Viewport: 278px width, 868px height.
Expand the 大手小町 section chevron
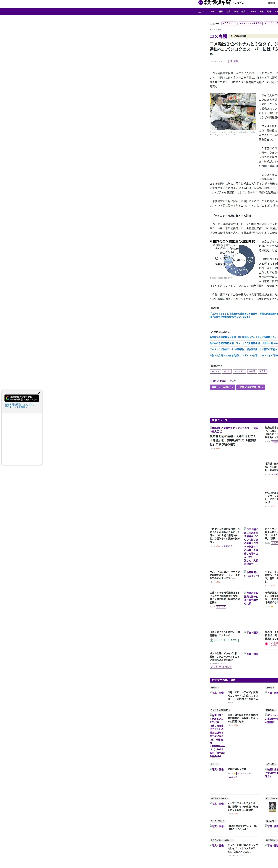coord(275,764)
